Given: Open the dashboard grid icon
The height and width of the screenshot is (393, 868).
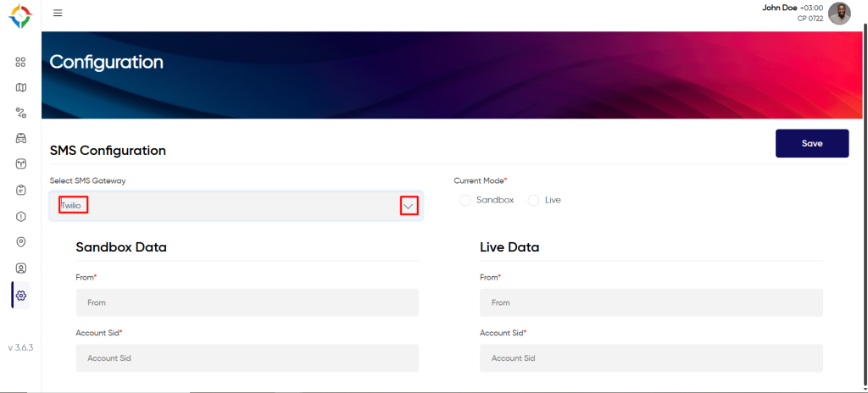Looking at the screenshot, I should tap(20, 62).
